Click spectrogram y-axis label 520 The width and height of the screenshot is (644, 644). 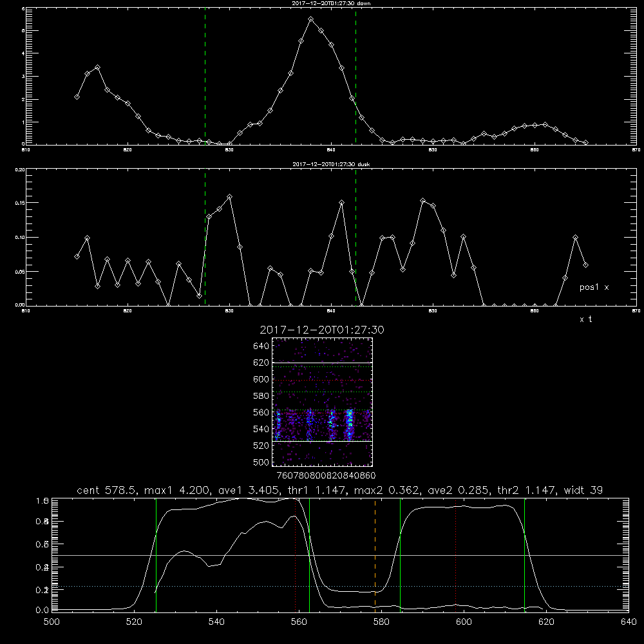pos(261,446)
